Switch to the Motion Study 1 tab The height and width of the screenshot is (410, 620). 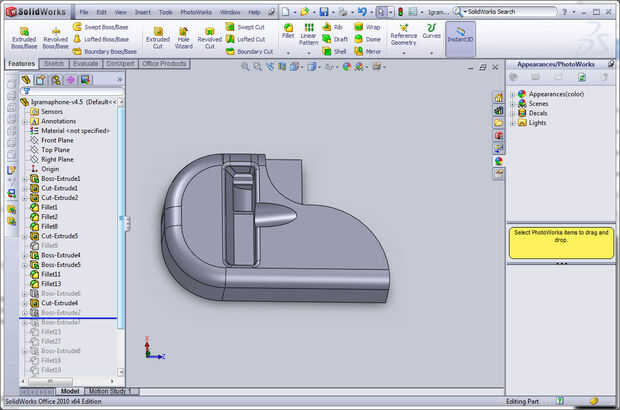[109, 391]
